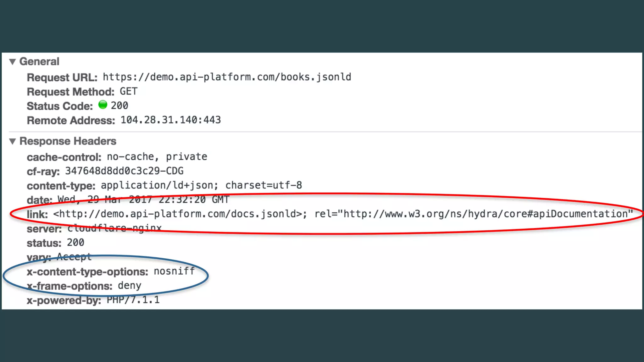Collapse the General section triangle
Viewport: 644px width, 362px height.
pos(13,62)
